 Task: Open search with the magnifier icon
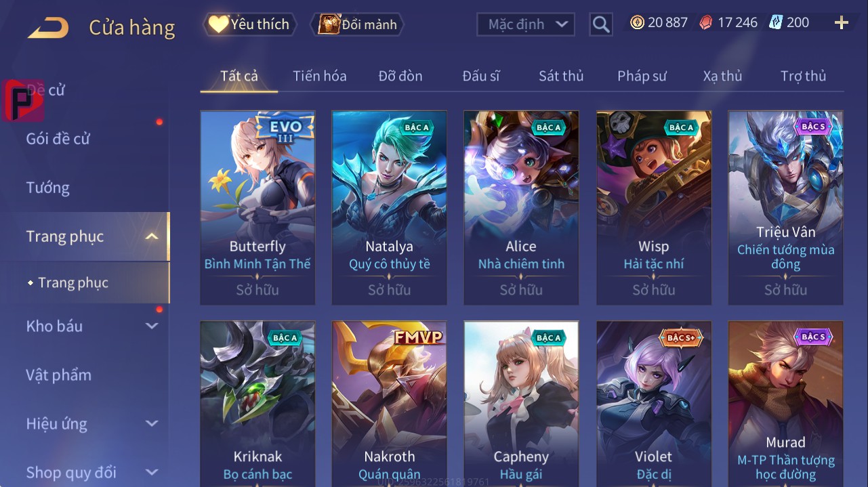pos(601,25)
